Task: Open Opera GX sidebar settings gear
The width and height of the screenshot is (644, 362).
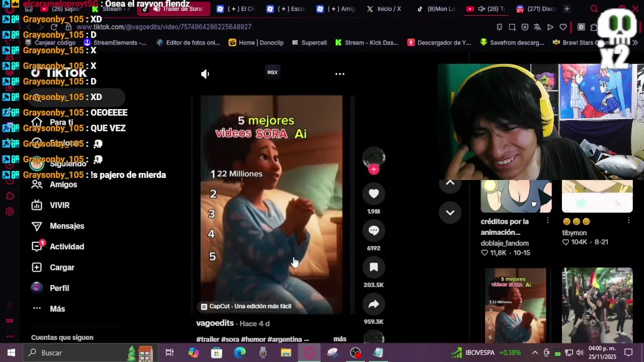Action: click(10, 212)
